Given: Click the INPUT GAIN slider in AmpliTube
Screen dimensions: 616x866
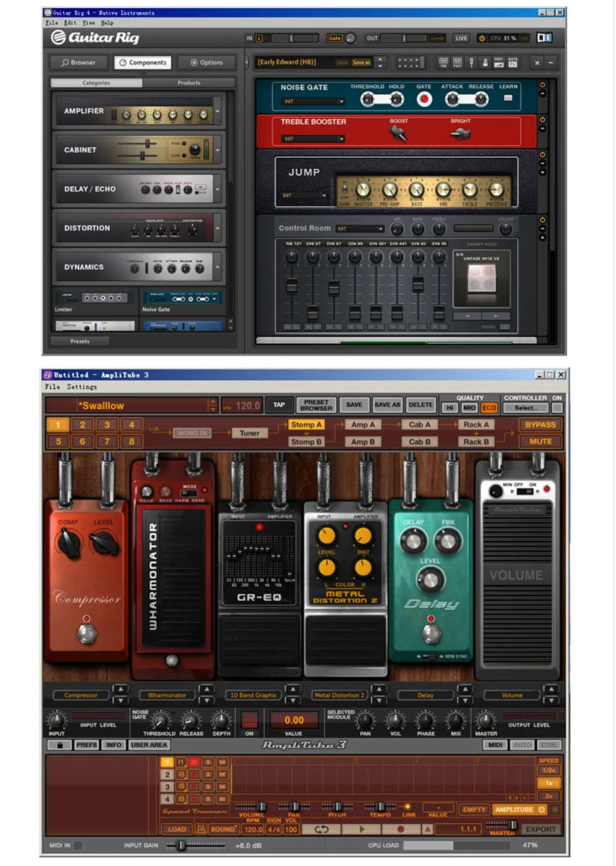Looking at the screenshot, I should click(x=195, y=845).
